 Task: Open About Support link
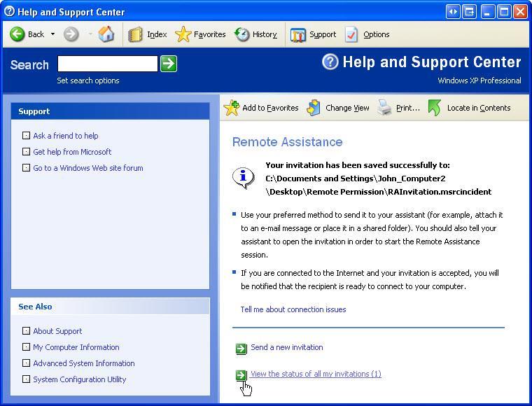click(x=57, y=331)
